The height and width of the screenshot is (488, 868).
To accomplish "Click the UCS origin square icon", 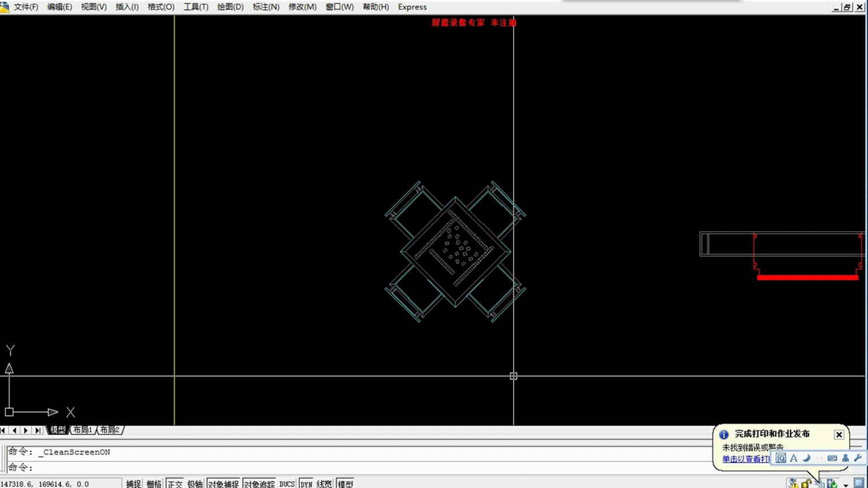I will pos(9,412).
